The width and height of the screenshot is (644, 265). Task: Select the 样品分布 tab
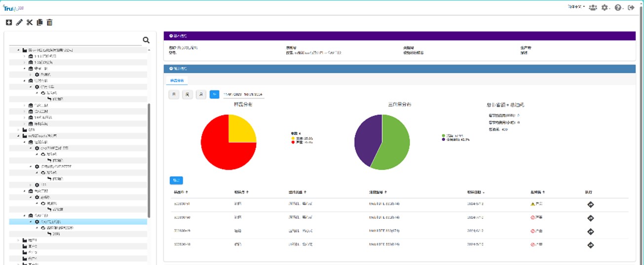click(x=176, y=80)
